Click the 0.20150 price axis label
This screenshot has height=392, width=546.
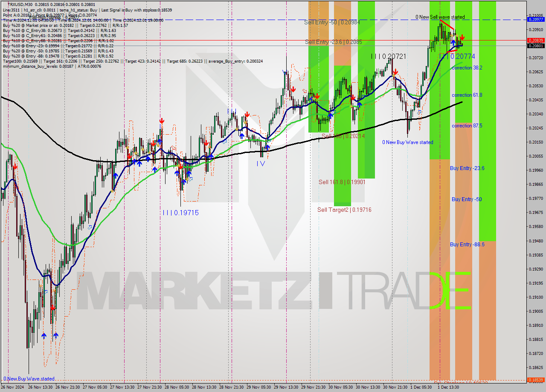(536, 142)
